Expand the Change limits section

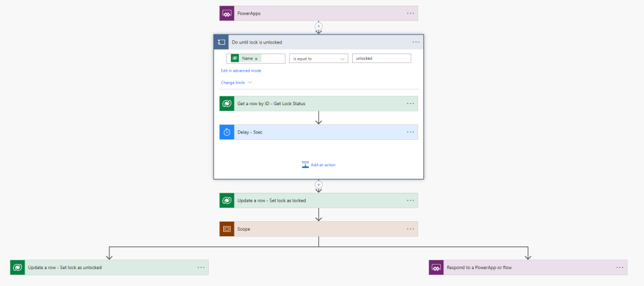[x=236, y=83]
